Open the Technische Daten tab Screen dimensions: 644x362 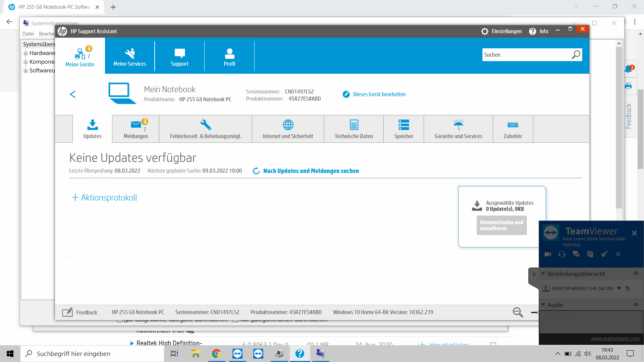pos(354,129)
